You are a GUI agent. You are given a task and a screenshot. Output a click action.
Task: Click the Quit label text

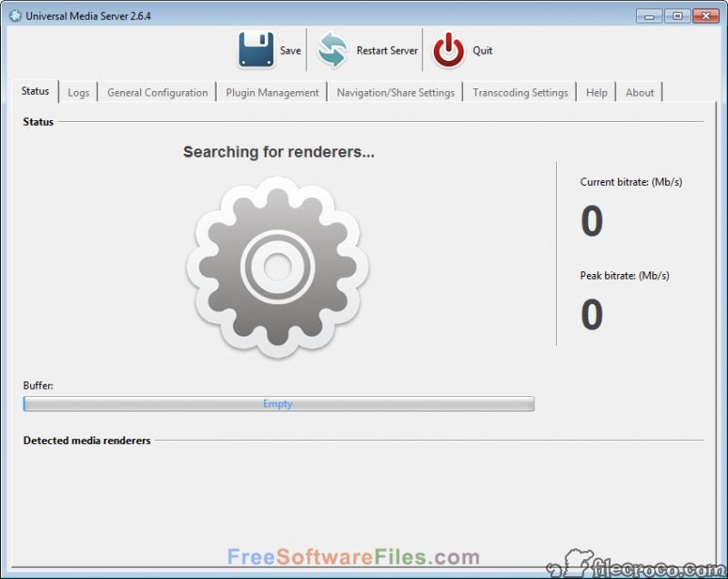(482, 50)
